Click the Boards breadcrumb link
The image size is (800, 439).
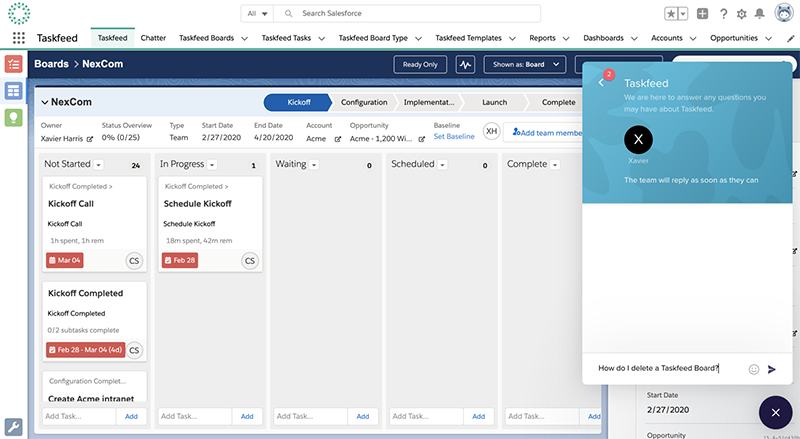tap(51, 64)
